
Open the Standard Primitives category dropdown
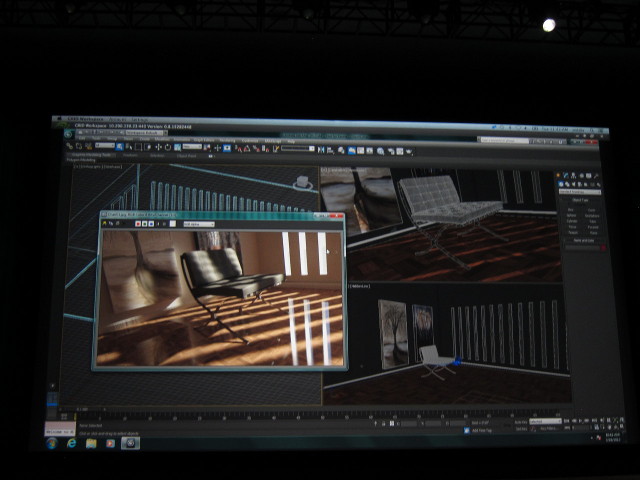[x=580, y=192]
